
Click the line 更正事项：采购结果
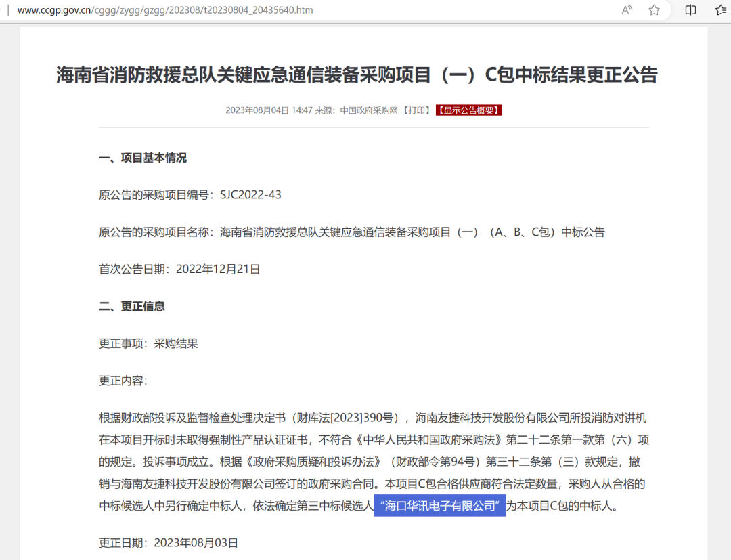[x=148, y=343]
